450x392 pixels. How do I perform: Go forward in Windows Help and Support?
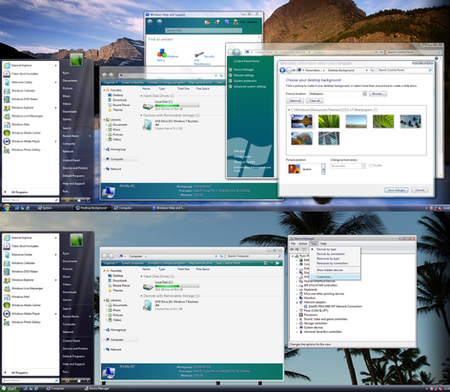[x=159, y=22]
